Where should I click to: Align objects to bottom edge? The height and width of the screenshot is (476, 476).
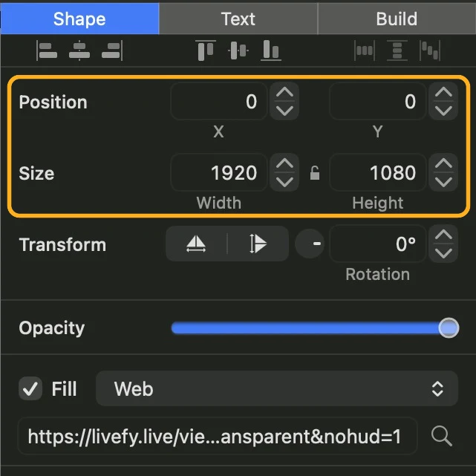[271, 50]
